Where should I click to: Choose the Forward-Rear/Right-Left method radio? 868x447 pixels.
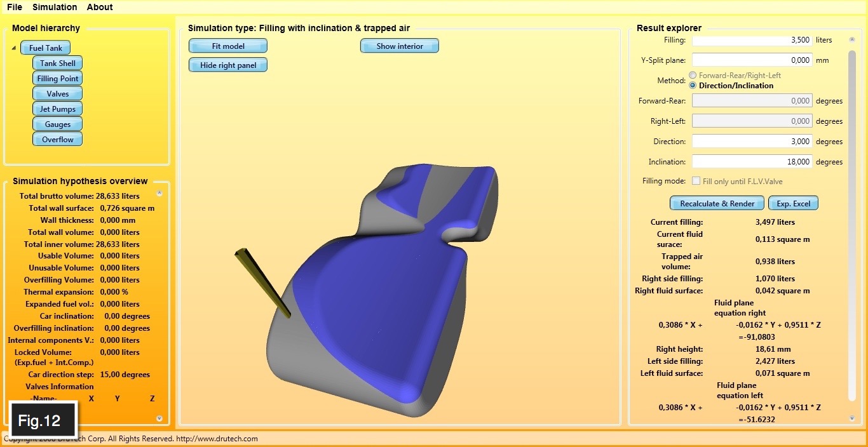click(x=693, y=76)
